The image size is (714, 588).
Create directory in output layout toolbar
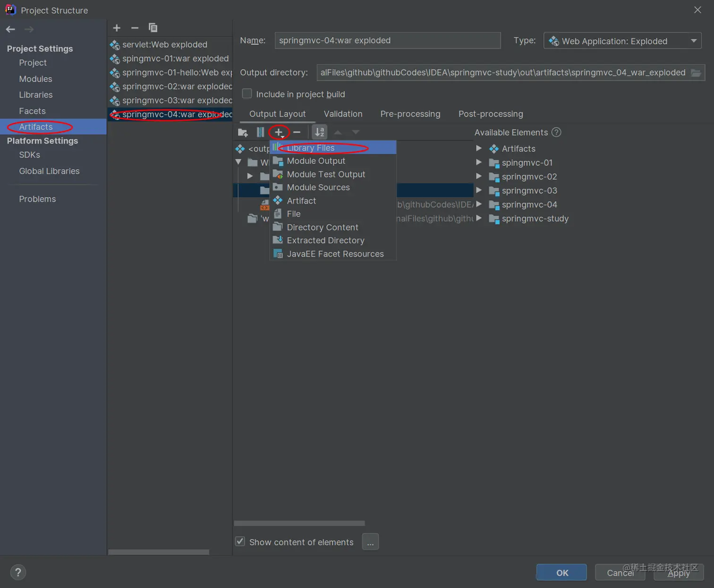point(243,132)
